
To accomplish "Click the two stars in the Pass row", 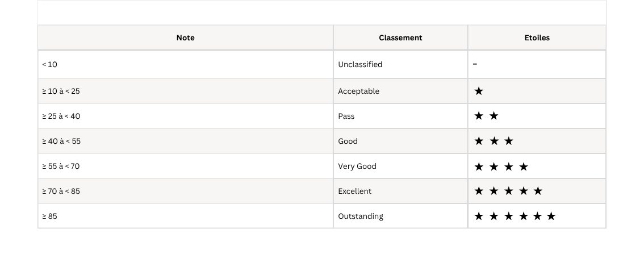I will 486,116.
